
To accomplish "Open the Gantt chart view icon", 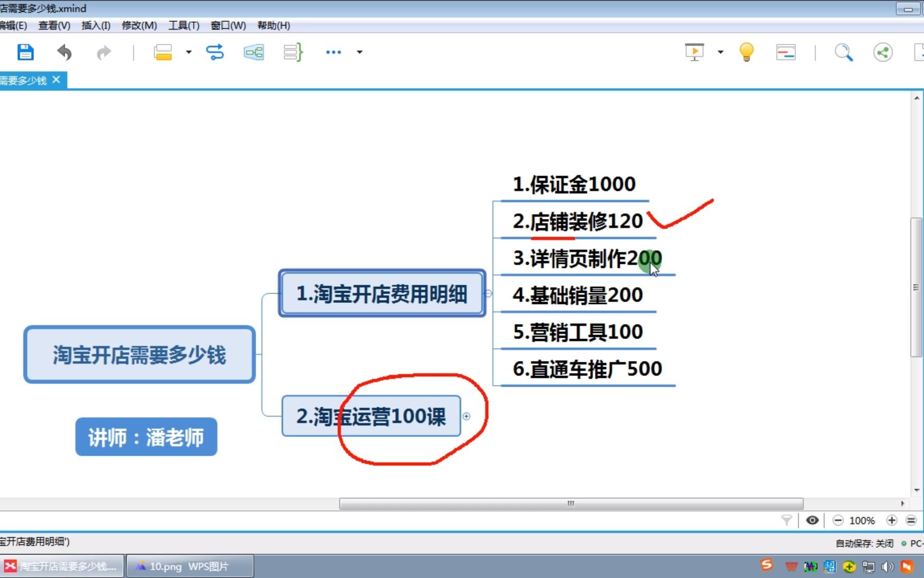I will click(x=786, y=52).
